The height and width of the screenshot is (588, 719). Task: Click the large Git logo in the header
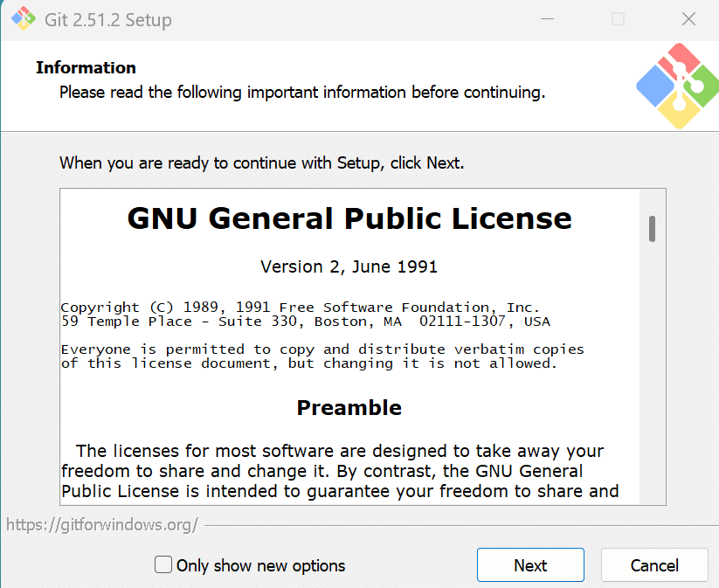[678, 86]
